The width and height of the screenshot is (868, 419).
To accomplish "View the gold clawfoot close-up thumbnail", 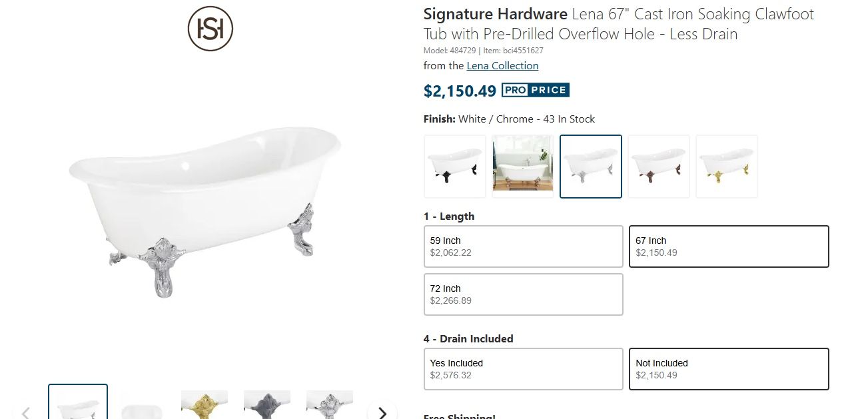I will 205,404.
